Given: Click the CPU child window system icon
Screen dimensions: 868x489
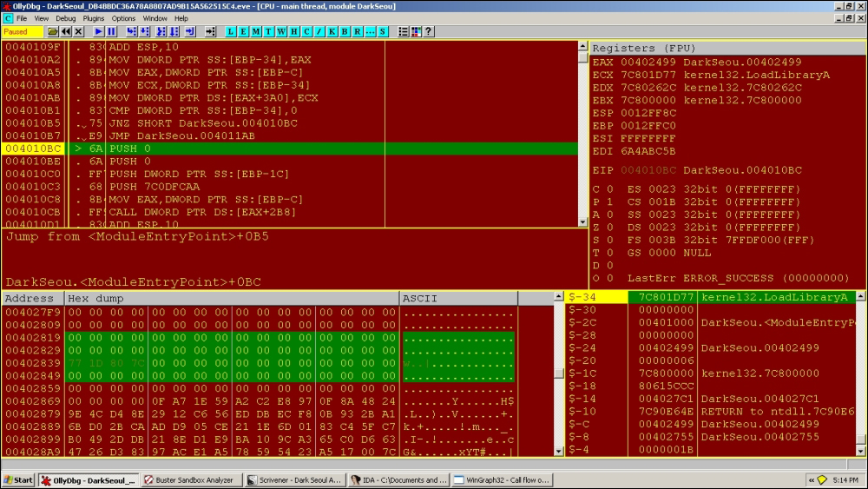Looking at the screenshot, I should click(8, 18).
